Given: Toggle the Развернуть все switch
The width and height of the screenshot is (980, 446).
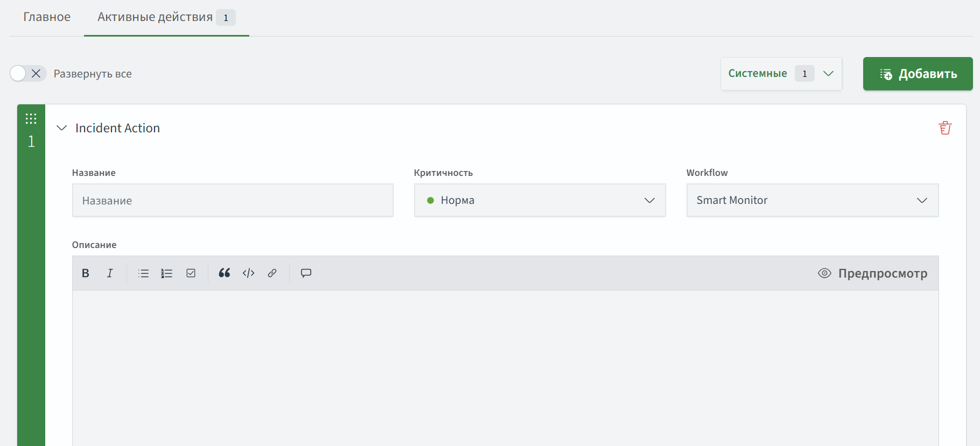Looking at the screenshot, I should (28, 74).
